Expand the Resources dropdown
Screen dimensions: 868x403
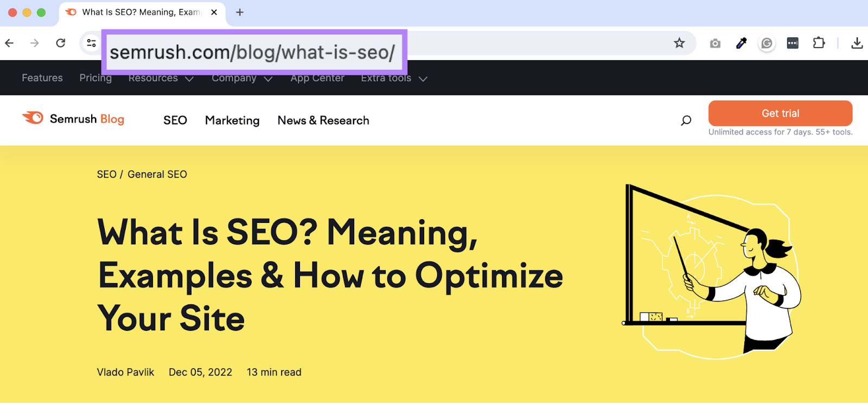coord(161,78)
